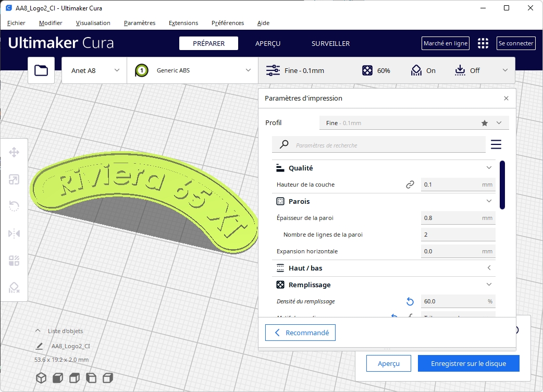Switch to the APERÇU tab

(x=268, y=44)
